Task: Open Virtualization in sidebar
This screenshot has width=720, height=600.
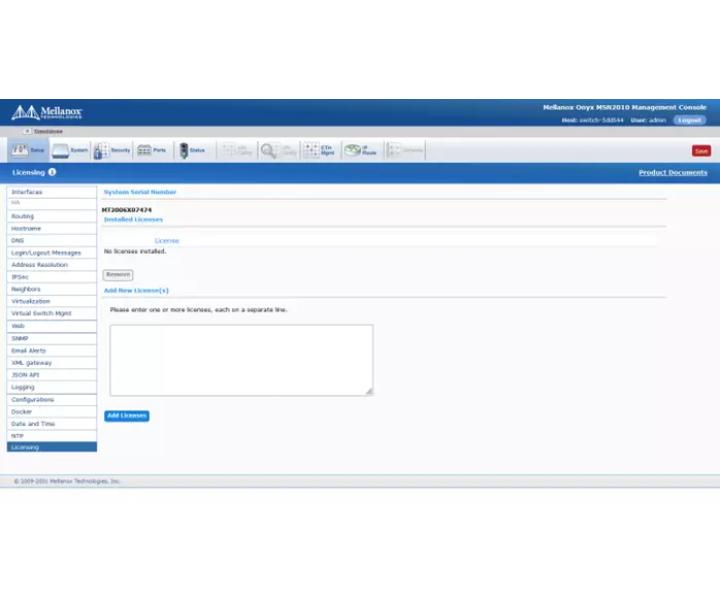Action: [x=52, y=301]
